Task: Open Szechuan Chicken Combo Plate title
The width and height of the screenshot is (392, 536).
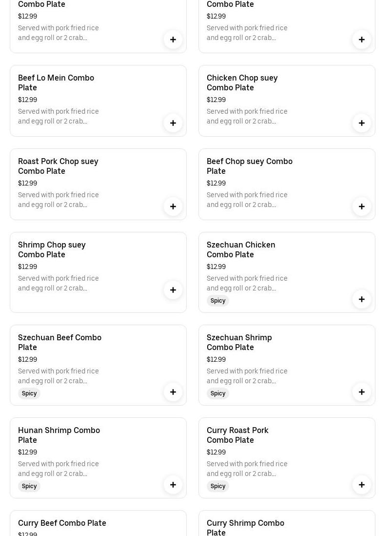Action: [x=241, y=249]
